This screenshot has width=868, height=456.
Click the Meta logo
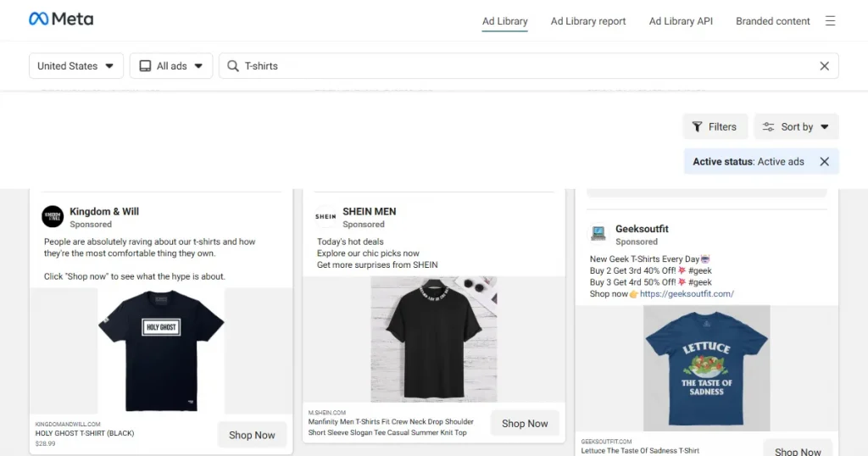point(61,19)
